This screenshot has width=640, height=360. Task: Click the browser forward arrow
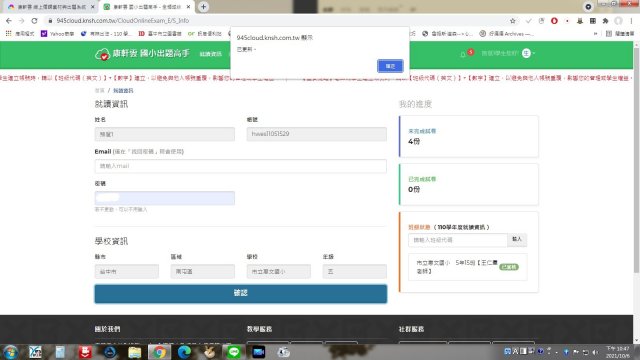coord(21,20)
